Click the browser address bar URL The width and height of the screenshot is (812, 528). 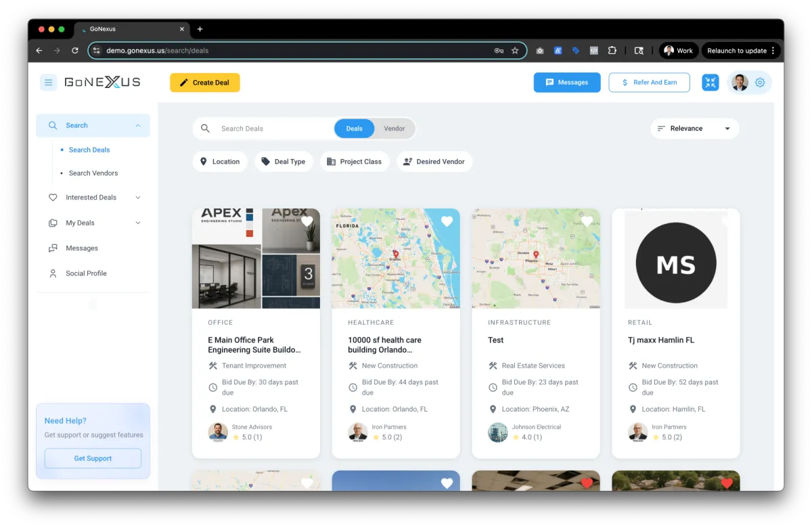(x=157, y=51)
